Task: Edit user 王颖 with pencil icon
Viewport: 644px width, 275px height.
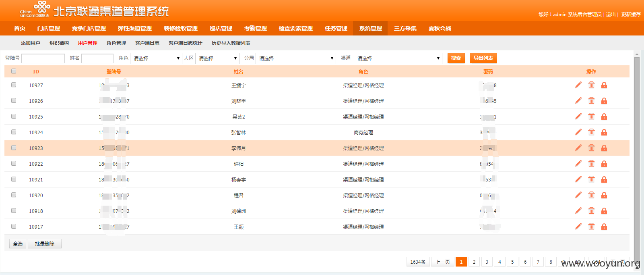Action: click(x=578, y=226)
